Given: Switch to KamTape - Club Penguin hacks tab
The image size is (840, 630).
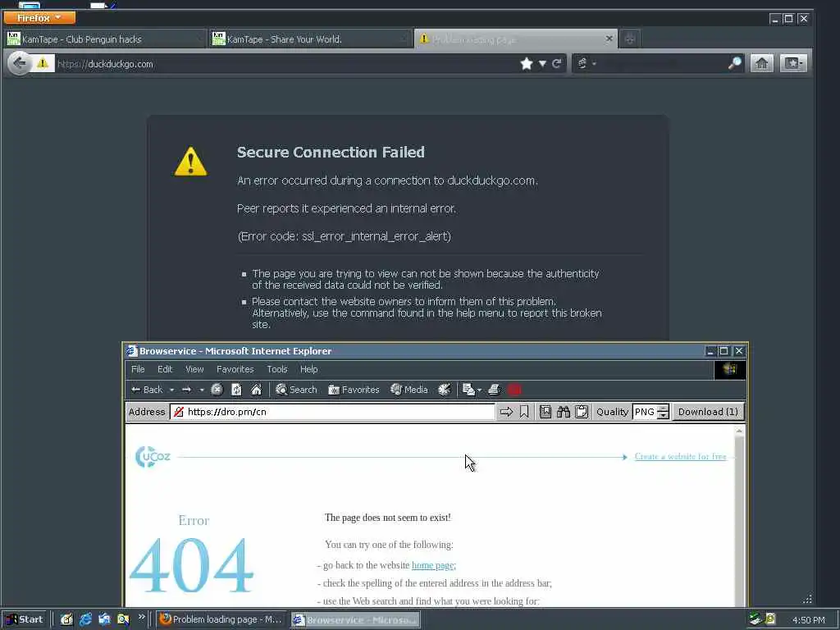Looking at the screenshot, I should click(106, 39).
